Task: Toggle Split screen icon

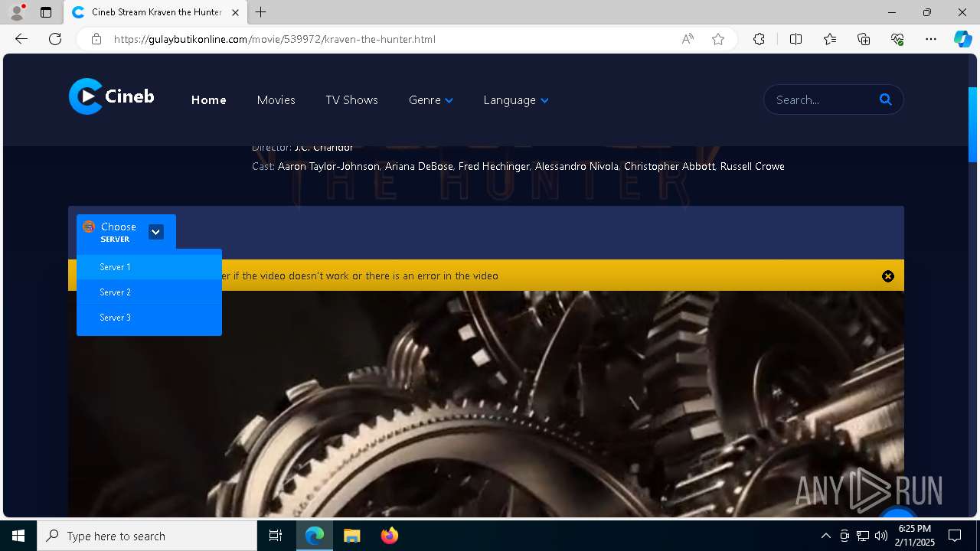Action: 795,39
